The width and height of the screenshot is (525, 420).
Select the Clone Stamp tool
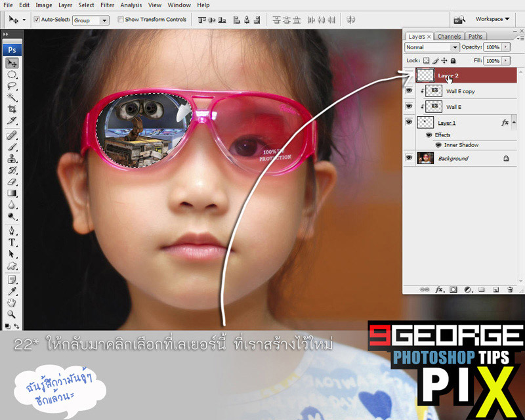12,158
